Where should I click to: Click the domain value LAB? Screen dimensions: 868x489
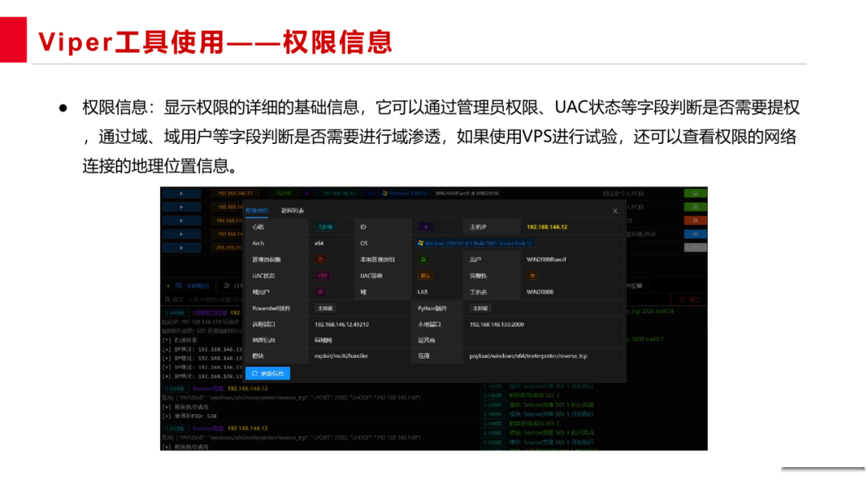click(423, 292)
